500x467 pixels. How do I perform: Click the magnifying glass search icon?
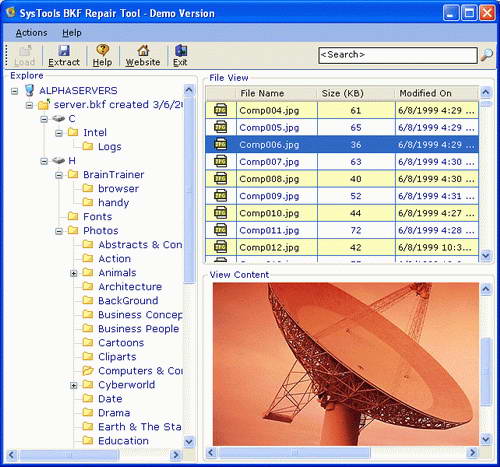tap(486, 55)
